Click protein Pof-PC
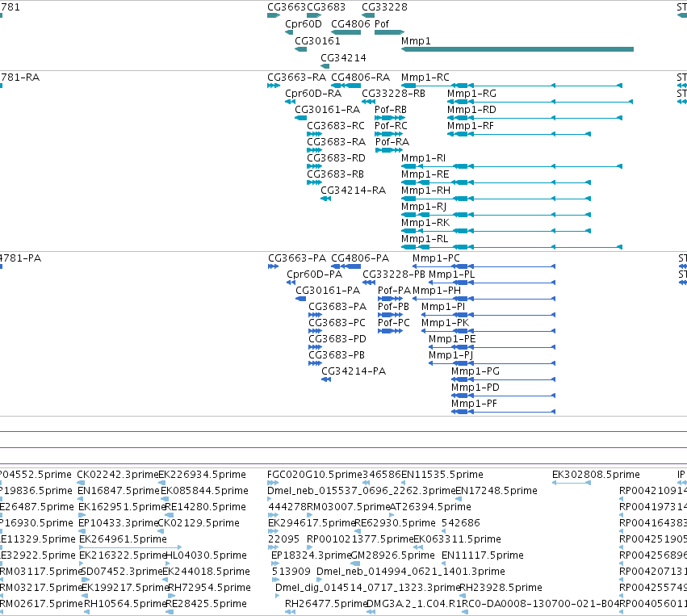Viewport: 687px width, 616px height. point(393,323)
